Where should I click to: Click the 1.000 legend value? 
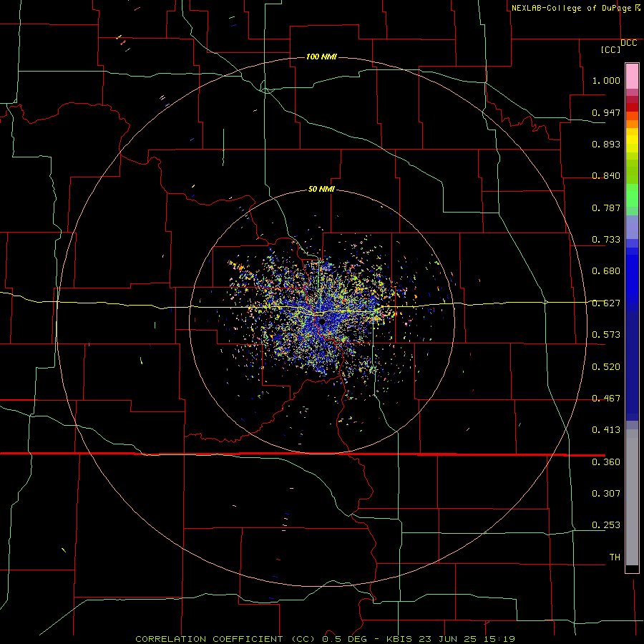606,80
